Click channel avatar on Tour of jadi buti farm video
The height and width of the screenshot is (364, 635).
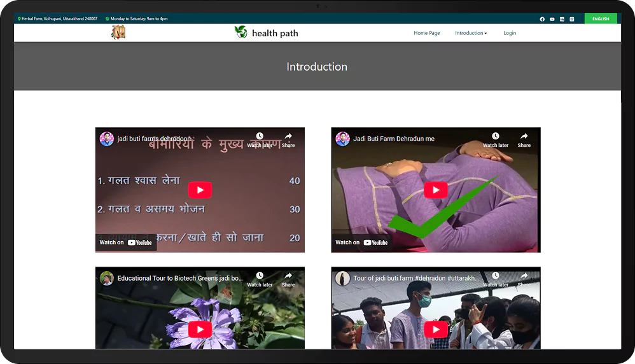342,278
